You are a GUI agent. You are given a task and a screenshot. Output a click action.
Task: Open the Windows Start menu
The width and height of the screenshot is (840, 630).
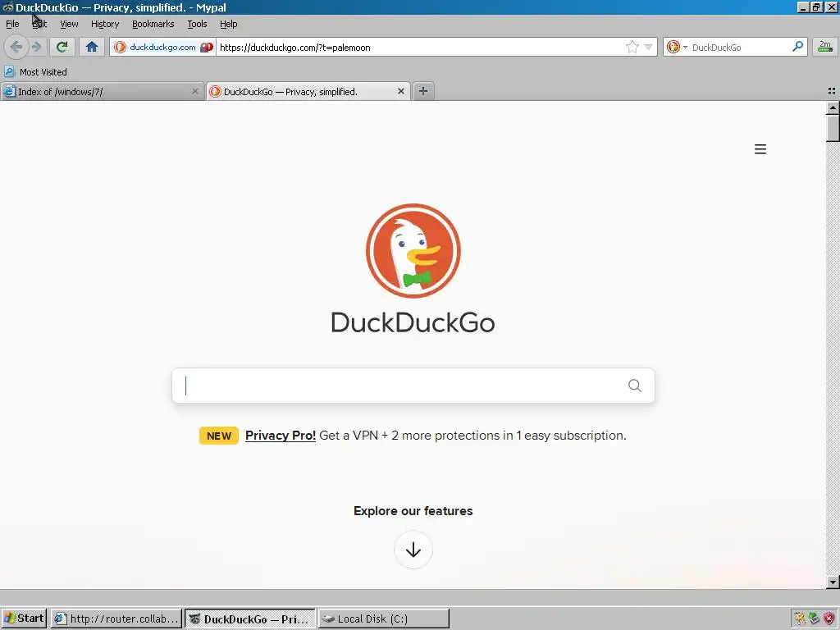pos(25,619)
